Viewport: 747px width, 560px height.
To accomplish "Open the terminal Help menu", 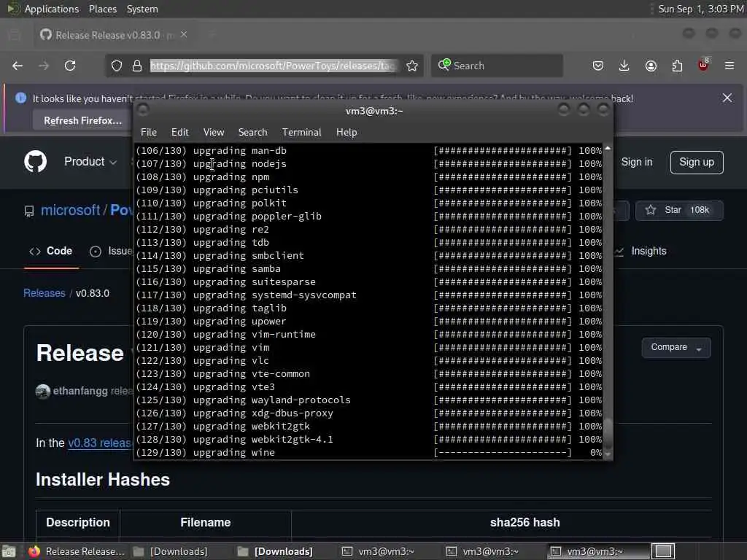I will 347,133.
